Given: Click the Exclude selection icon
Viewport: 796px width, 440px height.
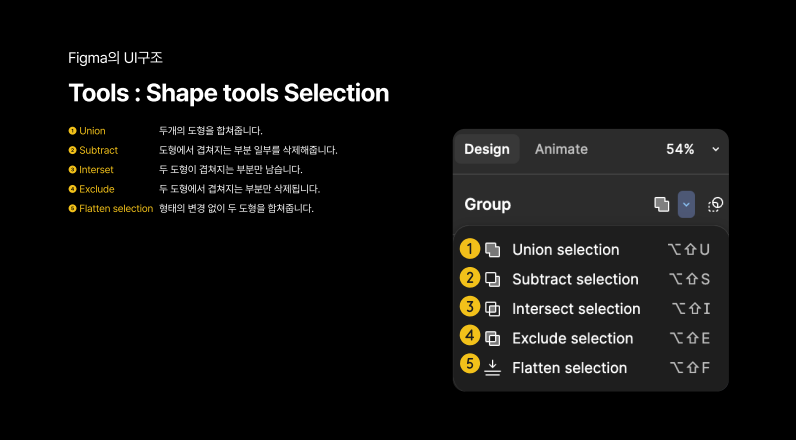Looking at the screenshot, I should tap(492, 338).
